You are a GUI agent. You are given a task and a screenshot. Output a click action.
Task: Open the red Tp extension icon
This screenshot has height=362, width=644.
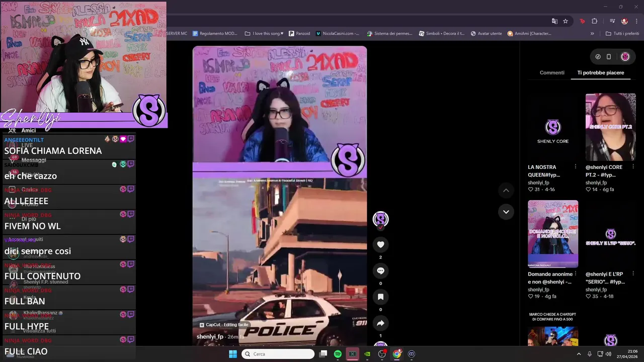pos(582,21)
